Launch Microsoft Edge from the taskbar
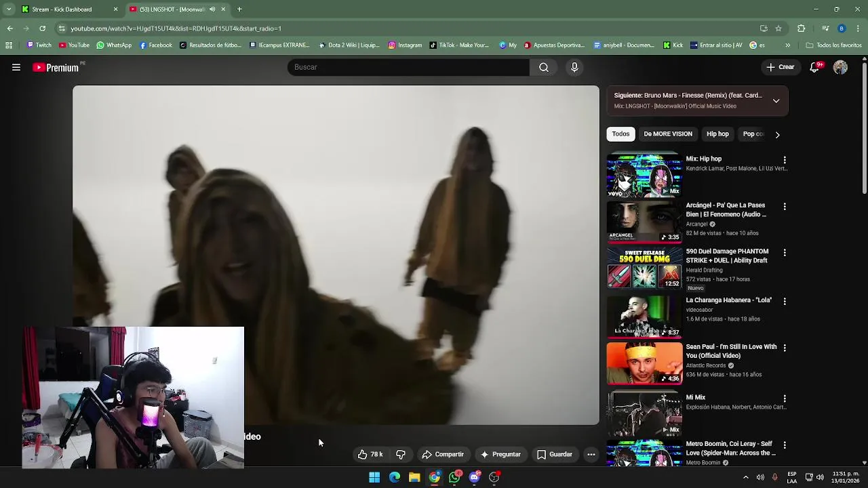868x488 pixels. (x=394, y=477)
